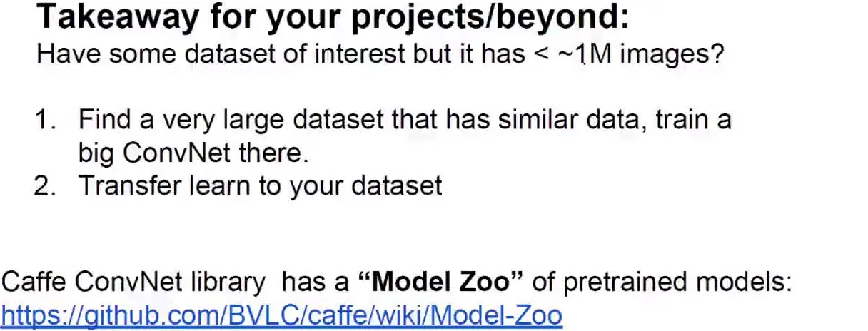Click the "https://" start of the URL
Viewport: 868px width, 331px height.
pyautogui.click(x=33, y=315)
